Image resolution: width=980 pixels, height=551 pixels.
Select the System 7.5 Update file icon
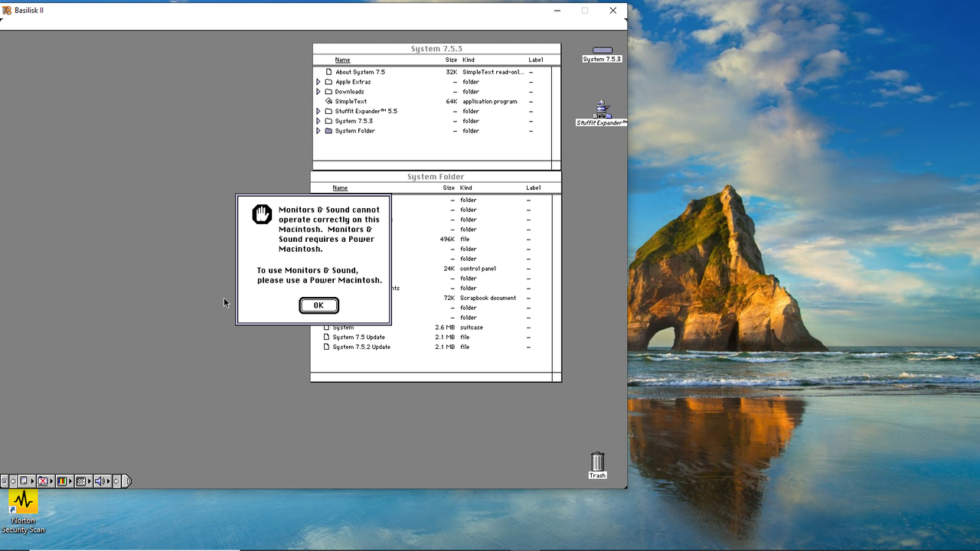[x=326, y=337]
